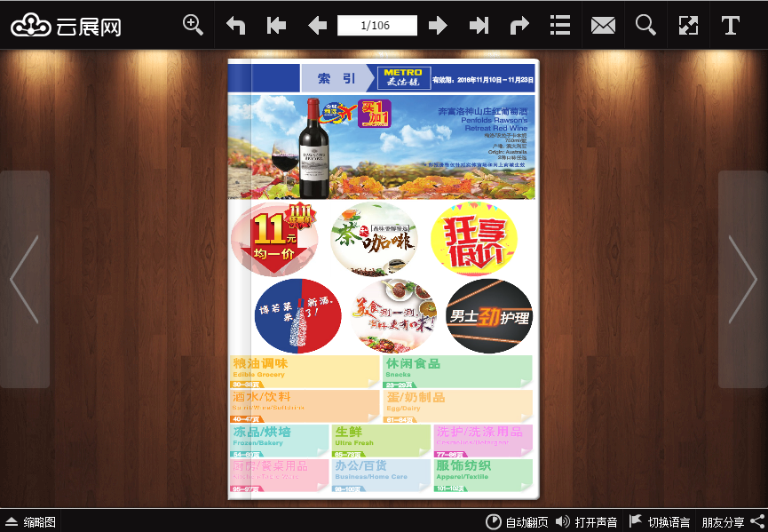Click the 狂享低价 promotion circle
Viewport: 768px width, 532px height.
(473, 239)
